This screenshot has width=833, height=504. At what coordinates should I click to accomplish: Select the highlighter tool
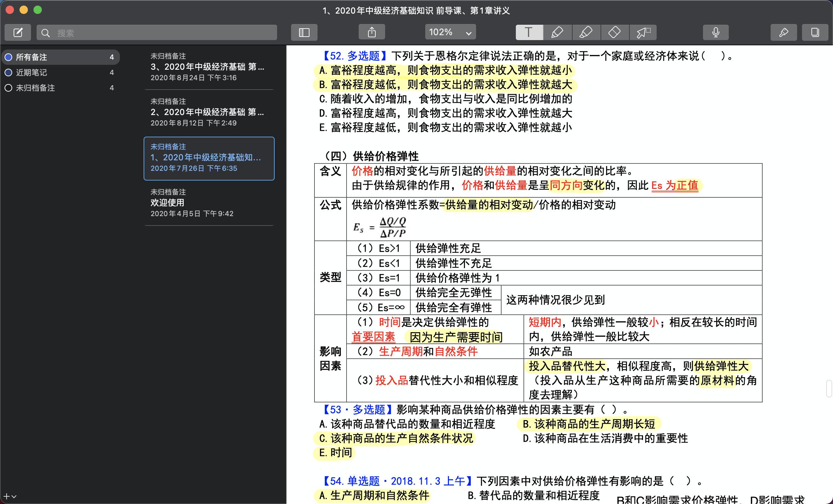tap(586, 32)
